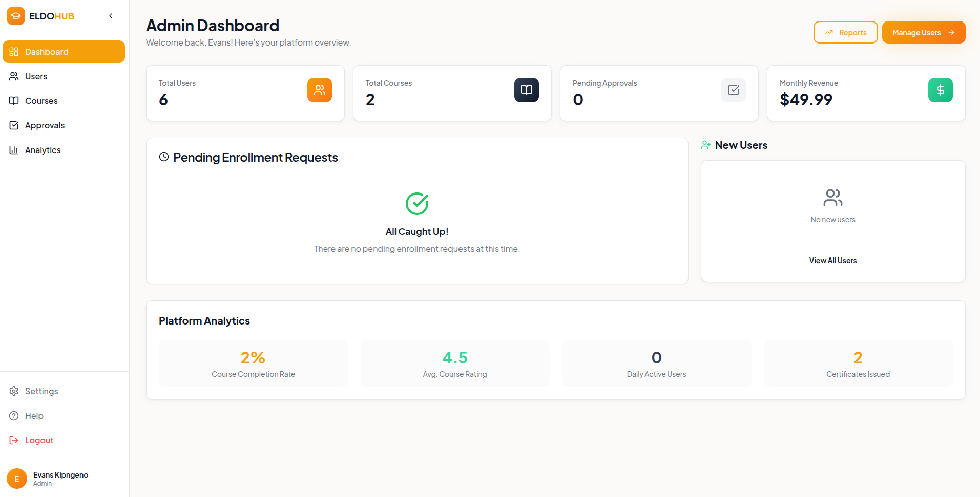
Task: Click the green dollar icon on Monthly Revenue
Action: 940,90
